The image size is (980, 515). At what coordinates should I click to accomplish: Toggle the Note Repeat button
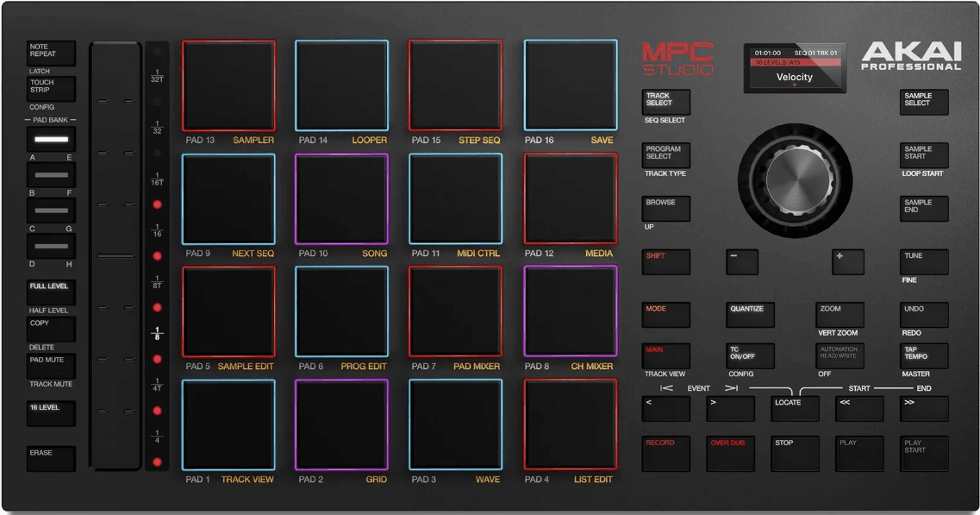[51, 53]
